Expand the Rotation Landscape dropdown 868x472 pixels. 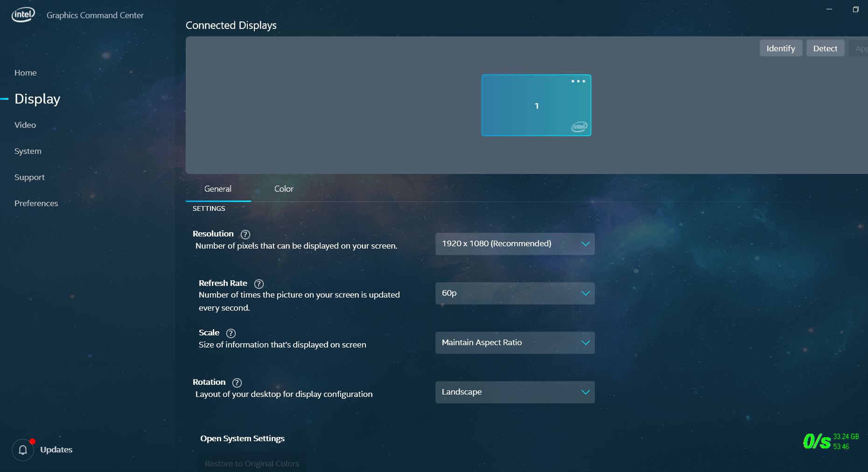(x=515, y=392)
